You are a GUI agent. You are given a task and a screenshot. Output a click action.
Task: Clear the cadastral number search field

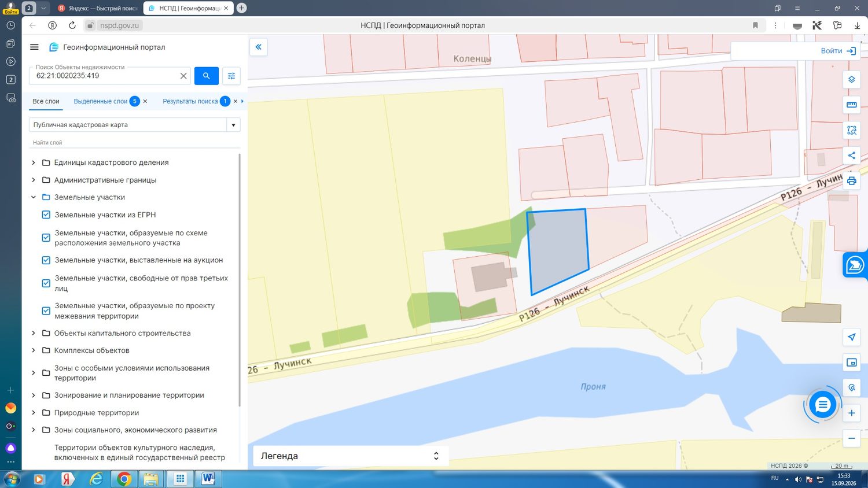tap(183, 76)
